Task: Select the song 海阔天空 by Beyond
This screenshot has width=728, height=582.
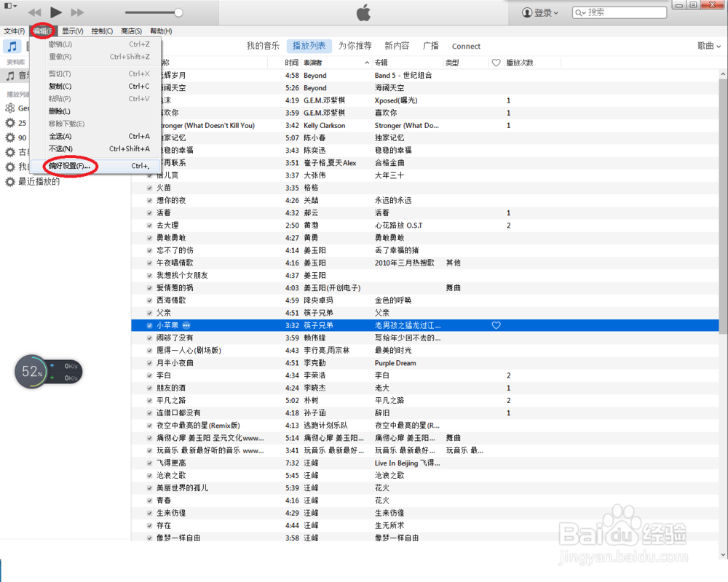Action: coord(425,88)
